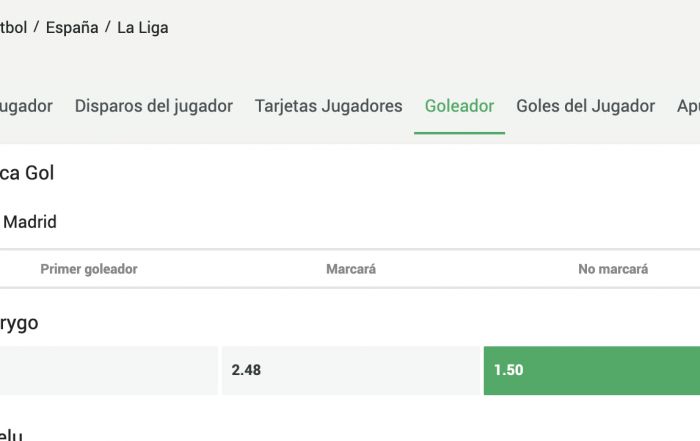
Task: Click the truncated Fútbol breadcrumb link
Action: [13, 28]
